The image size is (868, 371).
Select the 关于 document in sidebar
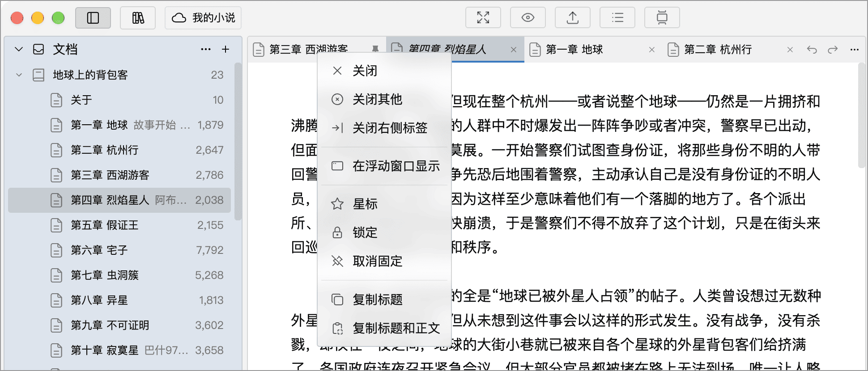coord(119,100)
